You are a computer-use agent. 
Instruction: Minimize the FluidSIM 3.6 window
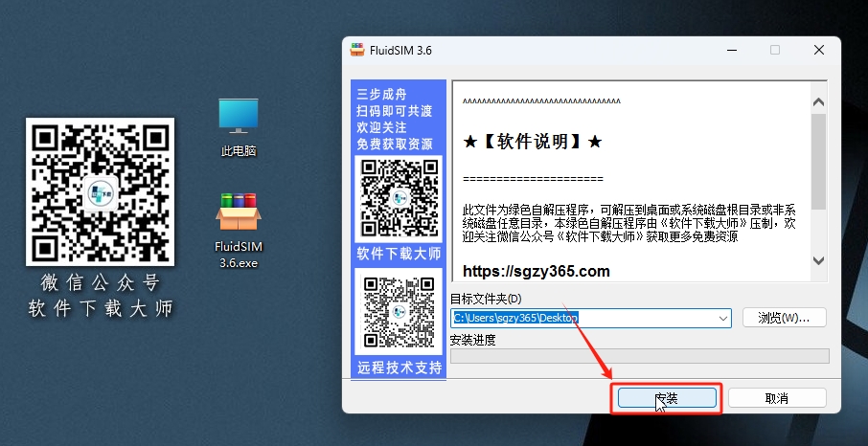pyautogui.click(x=732, y=50)
